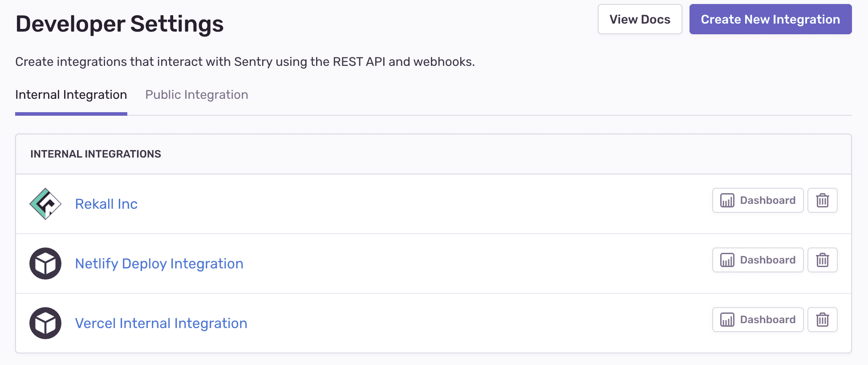Viewport: 868px width, 365px height.
Task: Click Create New Integration
Action: 770,19
